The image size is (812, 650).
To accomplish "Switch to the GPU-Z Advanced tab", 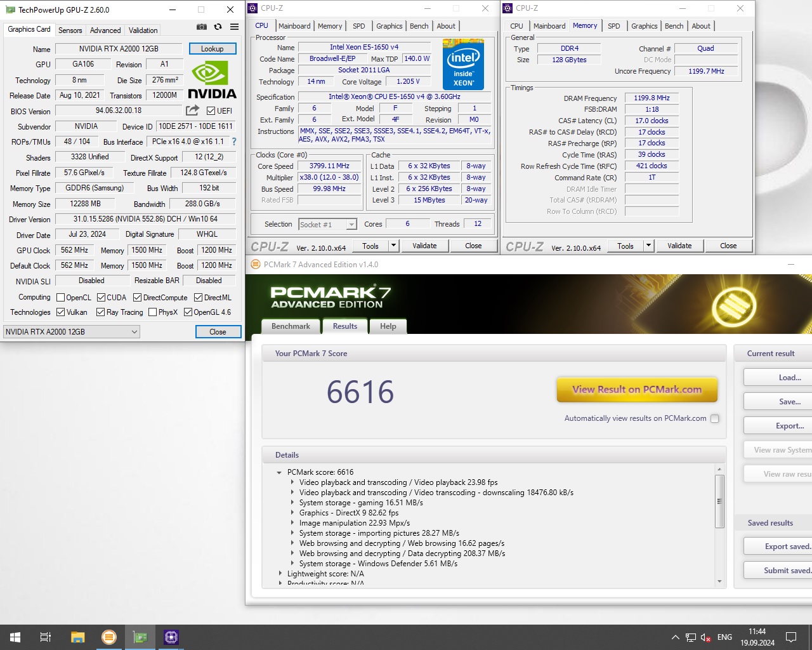I will click(105, 30).
